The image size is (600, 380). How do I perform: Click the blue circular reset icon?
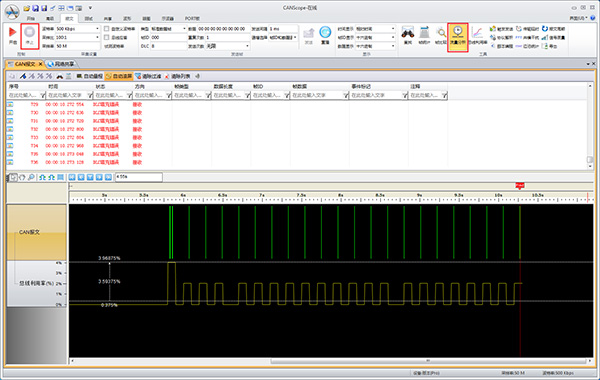(325, 32)
